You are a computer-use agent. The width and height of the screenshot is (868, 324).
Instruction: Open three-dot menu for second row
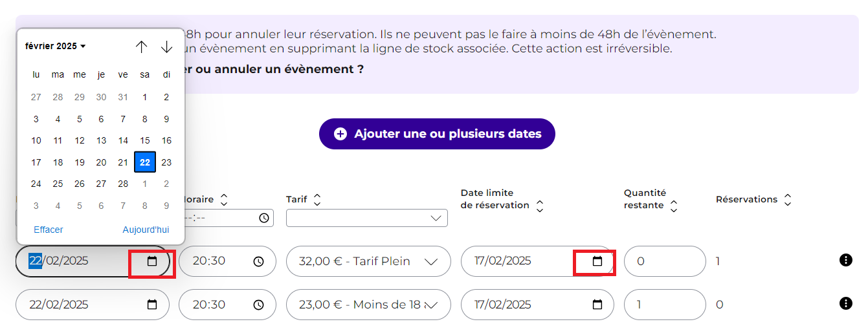(845, 303)
